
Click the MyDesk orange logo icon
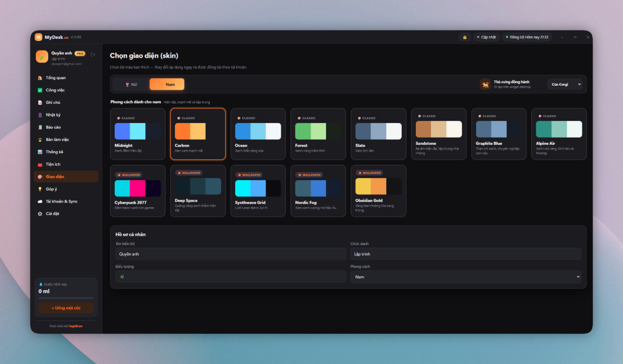pos(38,37)
